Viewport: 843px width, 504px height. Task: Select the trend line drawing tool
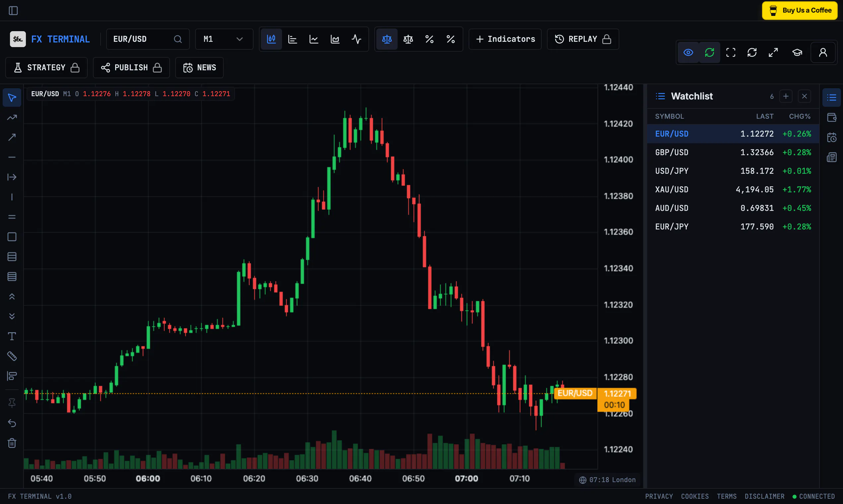coord(12,117)
